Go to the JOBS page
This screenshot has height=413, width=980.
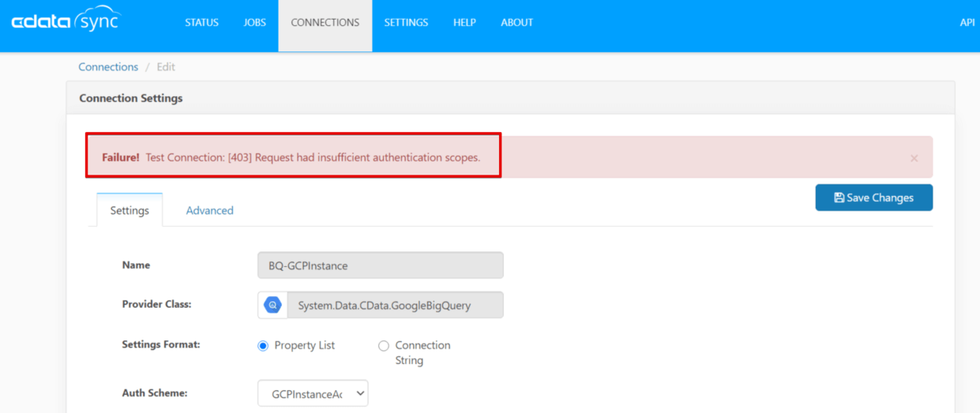(x=255, y=23)
